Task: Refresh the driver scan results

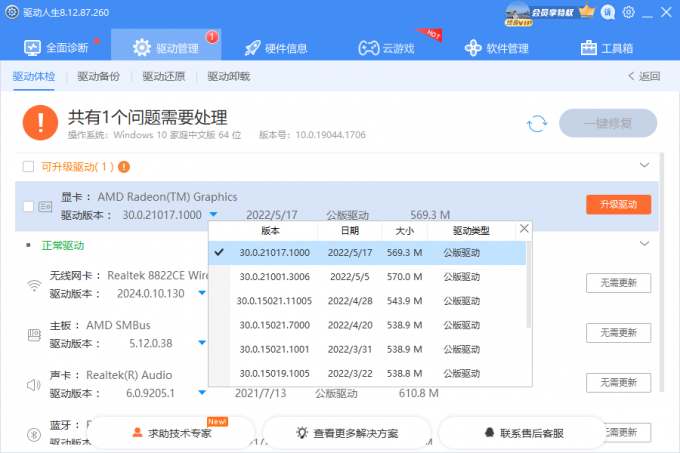Action: pyautogui.click(x=537, y=124)
